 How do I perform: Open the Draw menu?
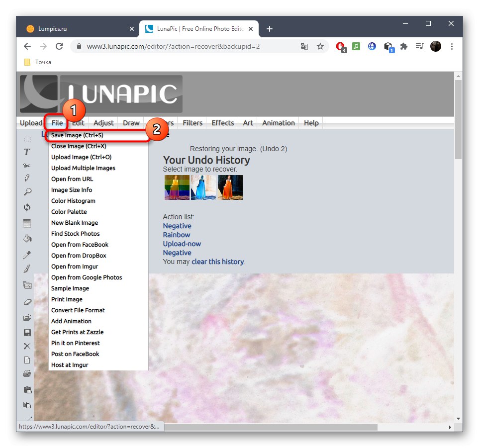click(131, 123)
